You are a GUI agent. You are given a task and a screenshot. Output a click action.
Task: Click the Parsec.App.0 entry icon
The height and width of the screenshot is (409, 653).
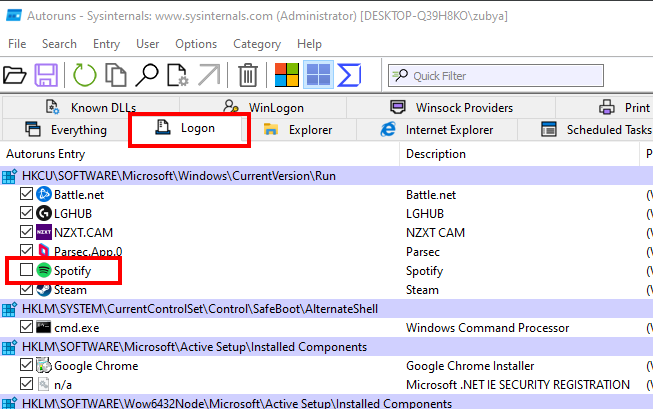(44, 251)
